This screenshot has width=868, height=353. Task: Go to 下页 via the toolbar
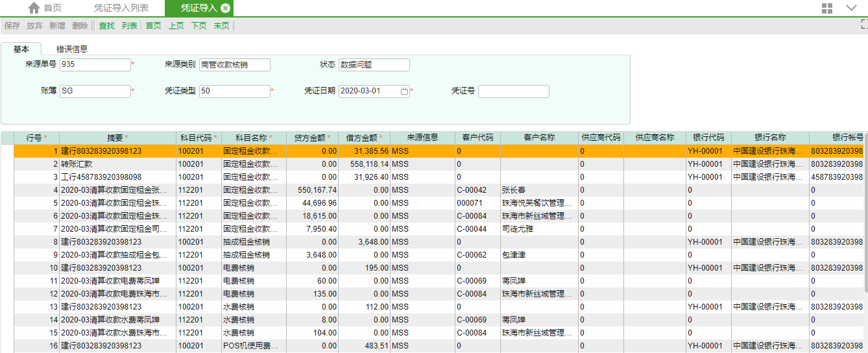199,26
